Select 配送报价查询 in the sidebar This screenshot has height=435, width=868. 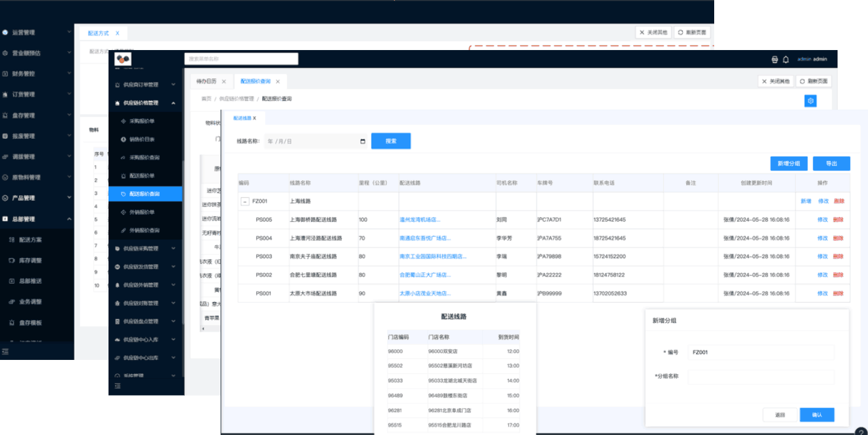tap(144, 194)
